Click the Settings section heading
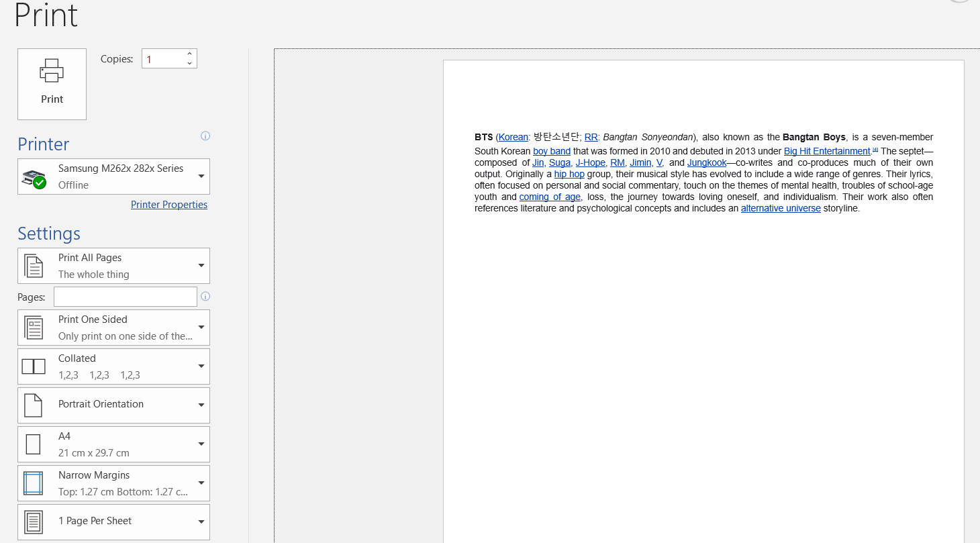The width and height of the screenshot is (980, 543). [49, 234]
